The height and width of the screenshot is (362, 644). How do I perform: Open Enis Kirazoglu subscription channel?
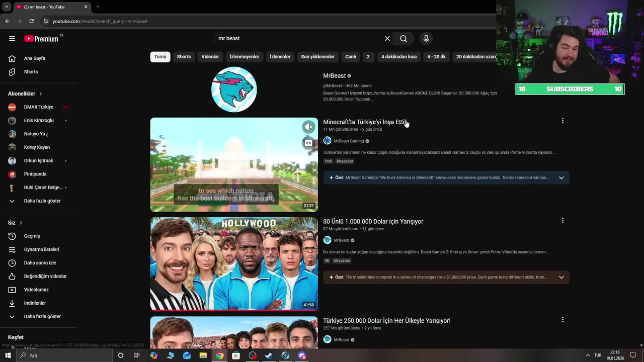pos(39,121)
